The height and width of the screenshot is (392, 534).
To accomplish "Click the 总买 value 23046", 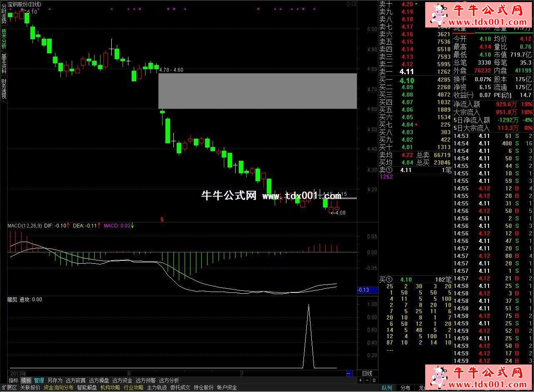I will 442,162.
